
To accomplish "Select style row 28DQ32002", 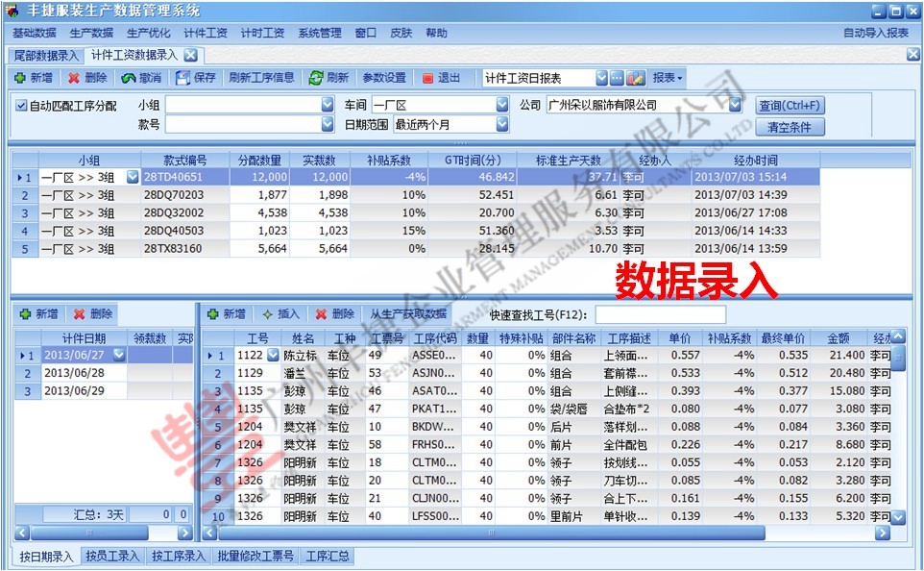I will pyautogui.click(x=416, y=213).
